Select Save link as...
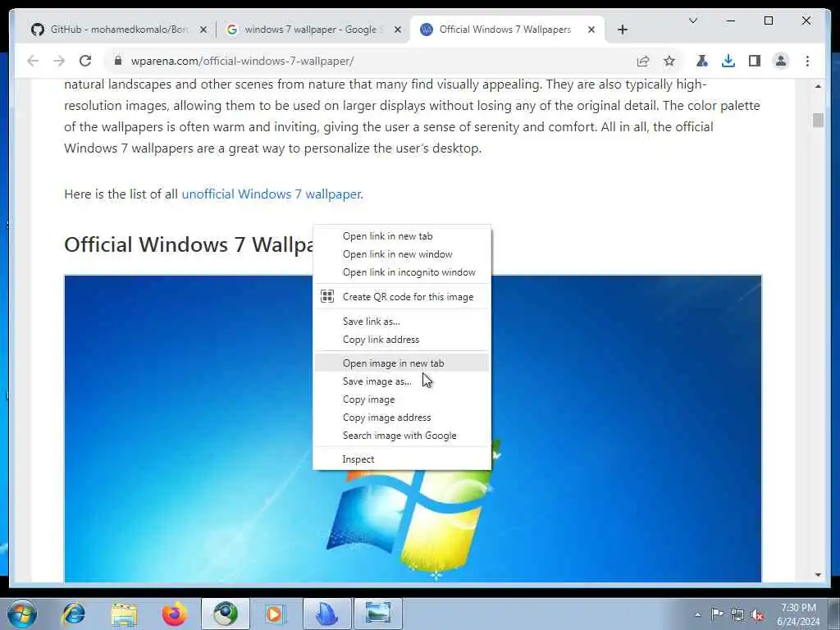840x630 pixels. tap(402, 322)
